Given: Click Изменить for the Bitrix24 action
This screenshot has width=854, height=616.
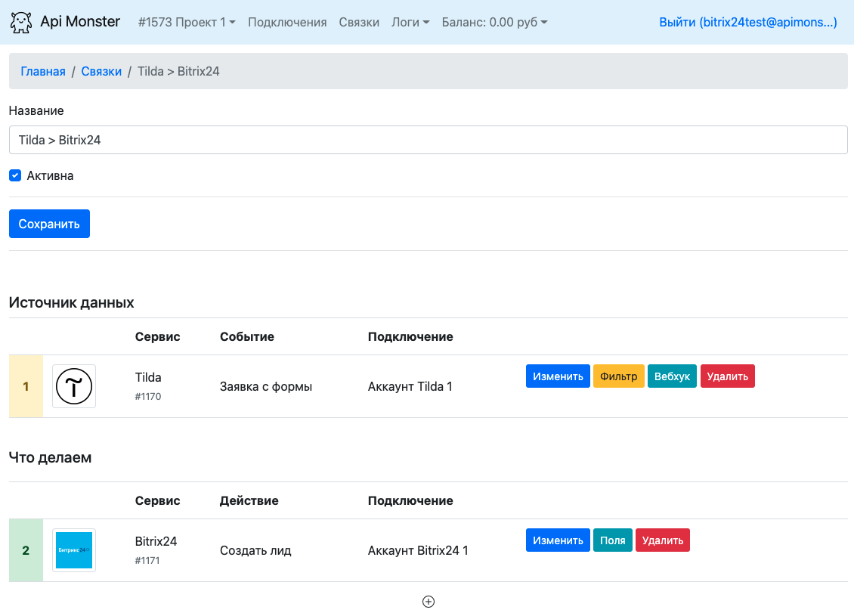Looking at the screenshot, I should coord(558,540).
